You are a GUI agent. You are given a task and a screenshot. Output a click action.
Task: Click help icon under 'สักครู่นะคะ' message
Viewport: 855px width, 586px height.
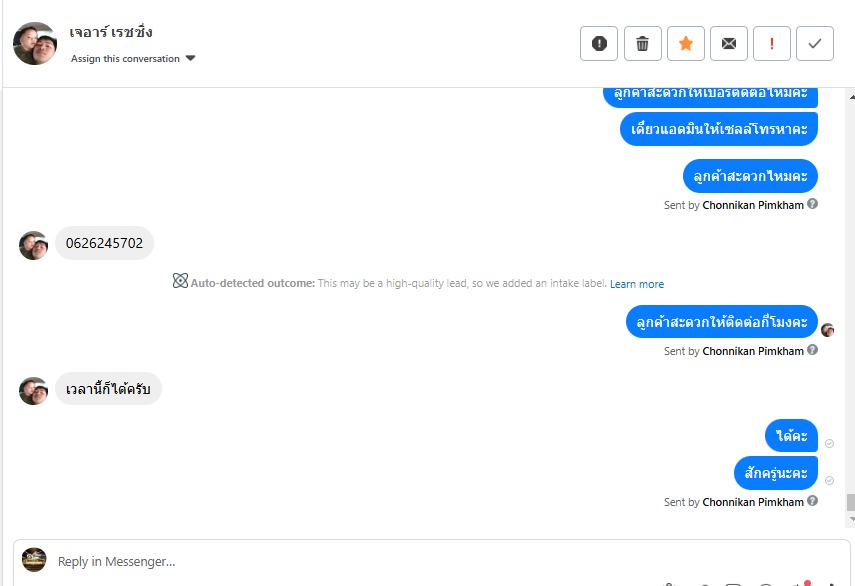(x=813, y=501)
